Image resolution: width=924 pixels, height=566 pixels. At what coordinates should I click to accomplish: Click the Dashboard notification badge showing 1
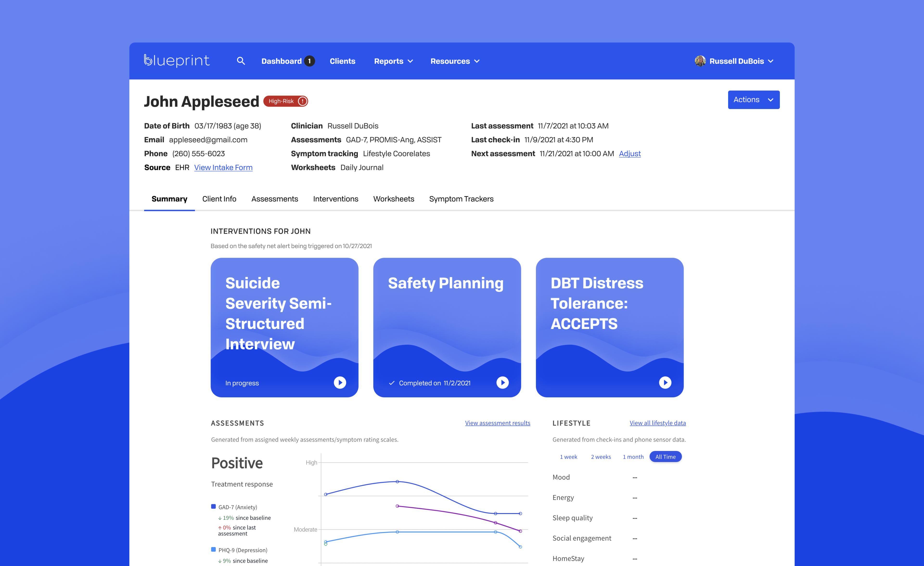(x=309, y=61)
